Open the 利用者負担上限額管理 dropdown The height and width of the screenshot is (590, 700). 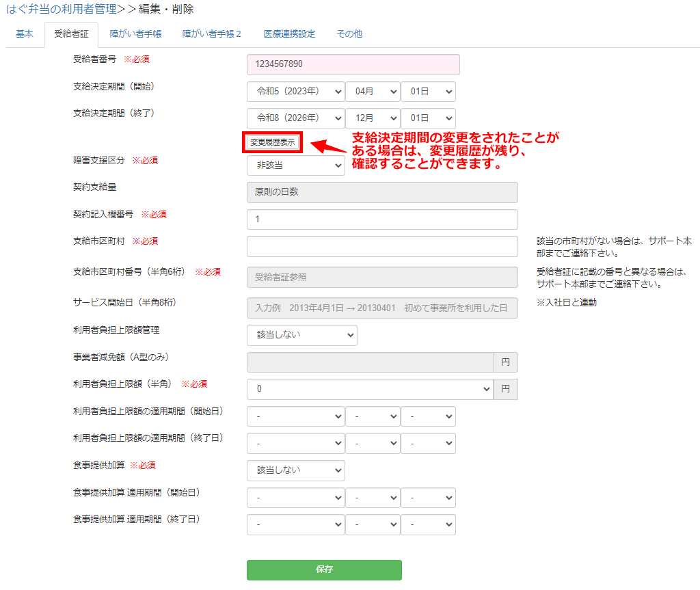pyautogui.click(x=301, y=335)
